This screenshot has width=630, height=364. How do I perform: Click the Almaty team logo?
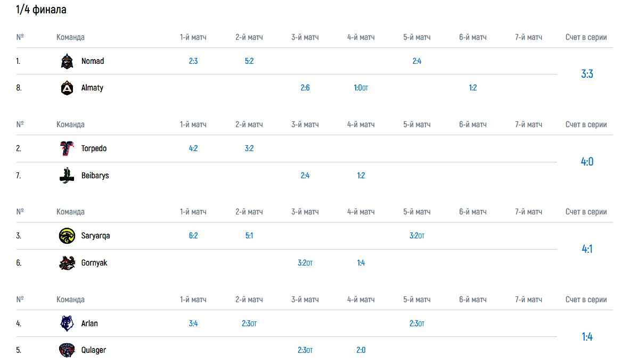67,88
